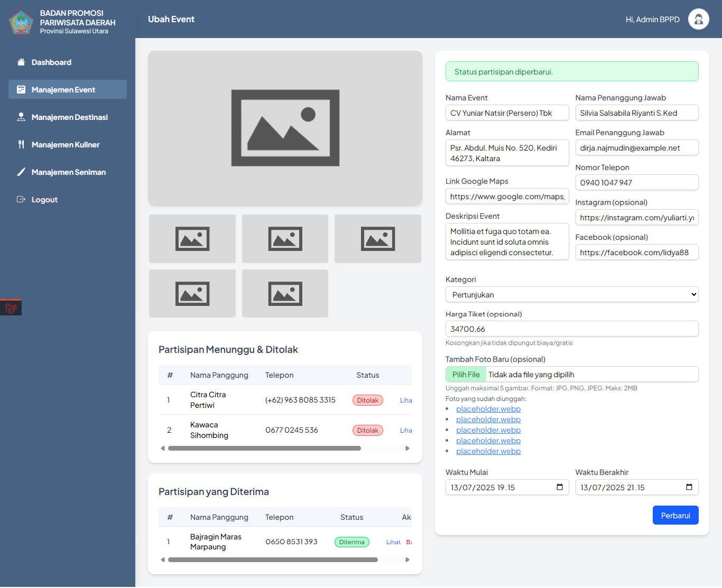
Task: Select the last photo thumbnail in bottom row
Action: (x=285, y=294)
